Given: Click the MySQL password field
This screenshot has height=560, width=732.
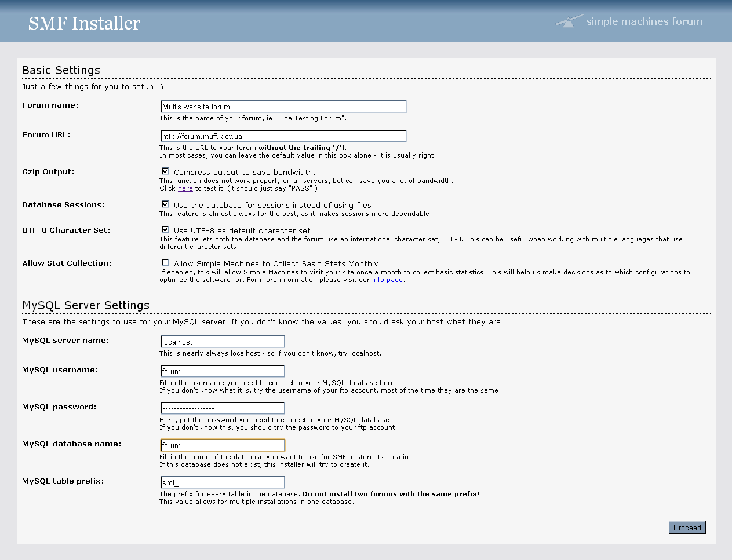Looking at the screenshot, I should click(223, 408).
